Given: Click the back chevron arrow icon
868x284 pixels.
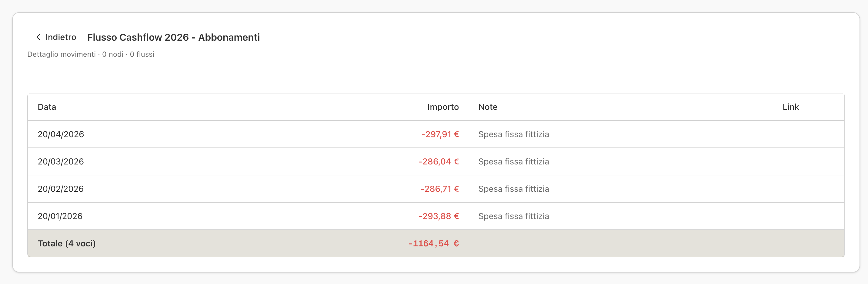Looking at the screenshot, I should coord(38,37).
